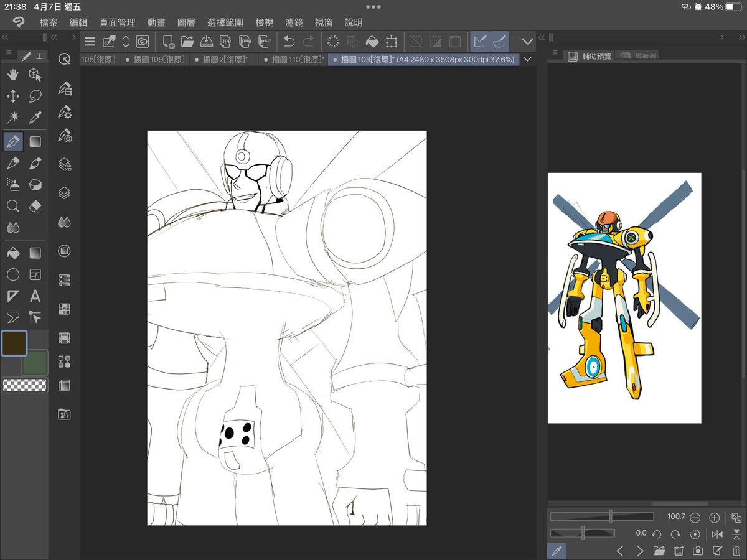The image size is (747, 560).
Task: Flip the sub view preview horizontally
Action: coord(717,533)
